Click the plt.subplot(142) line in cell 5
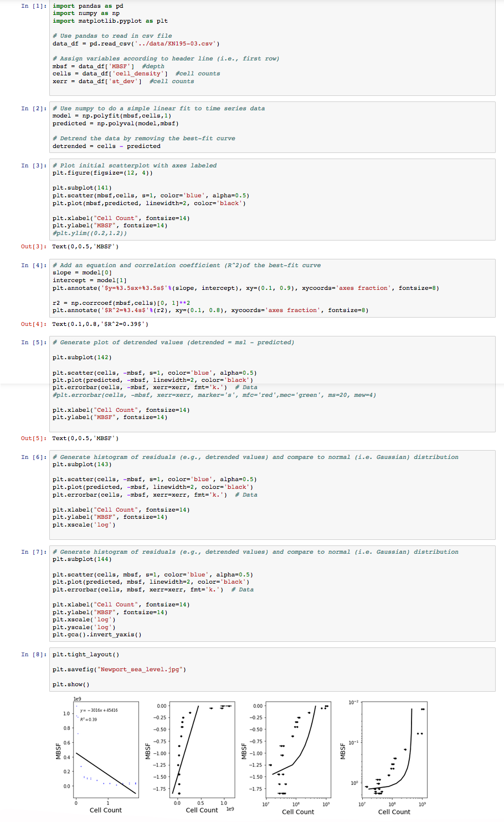The height and width of the screenshot is (822, 504). click(x=82, y=358)
